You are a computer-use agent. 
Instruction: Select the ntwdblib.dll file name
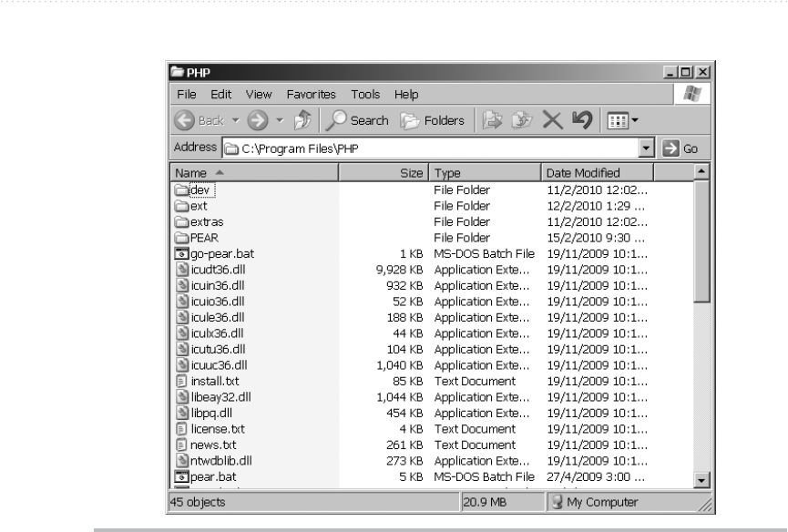tap(221, 461)
